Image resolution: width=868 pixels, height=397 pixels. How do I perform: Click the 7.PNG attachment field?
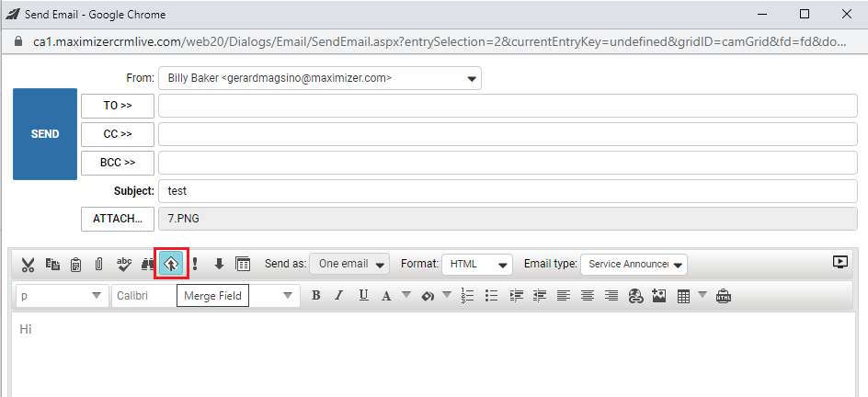[508, 219]
